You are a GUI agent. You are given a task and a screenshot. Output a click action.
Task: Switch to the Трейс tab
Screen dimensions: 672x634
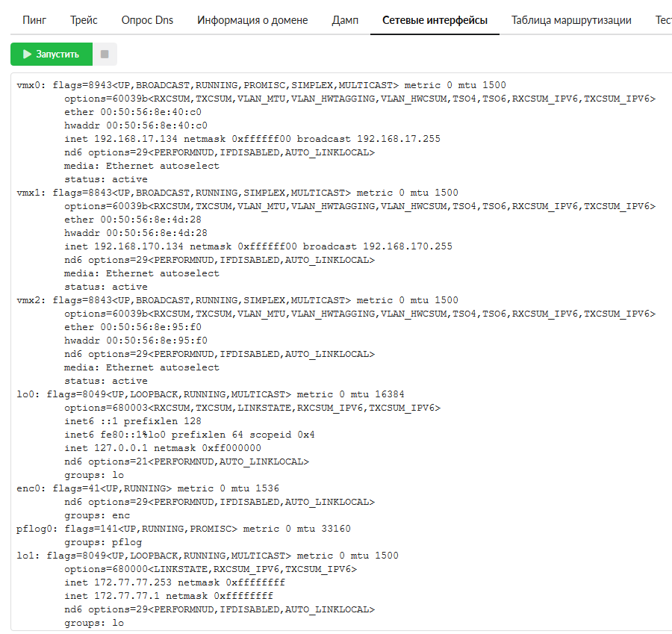coord(84,20)
